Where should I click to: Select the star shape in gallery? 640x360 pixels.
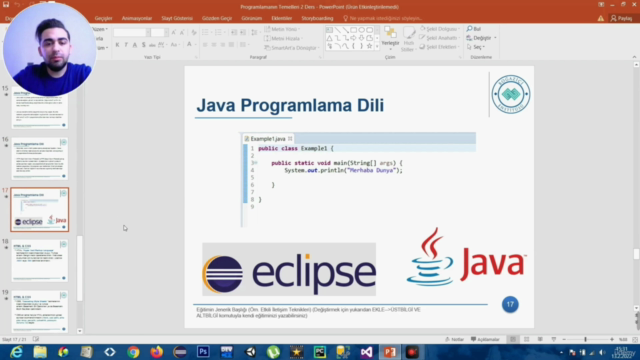[369, 46]
